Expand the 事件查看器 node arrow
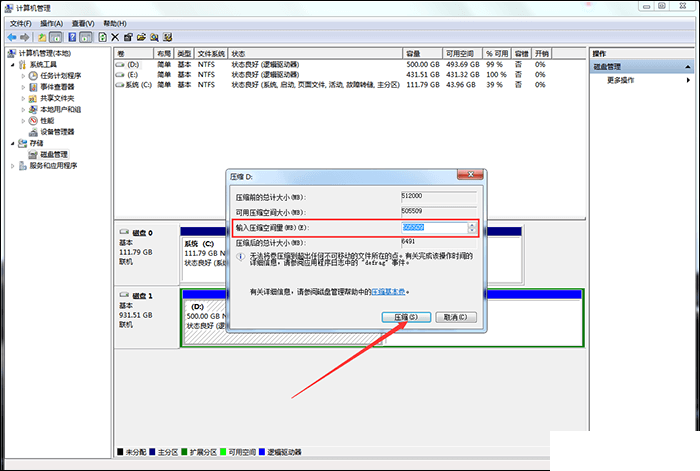Viewport: 700px width, 471px height. (x=23, y=87)
